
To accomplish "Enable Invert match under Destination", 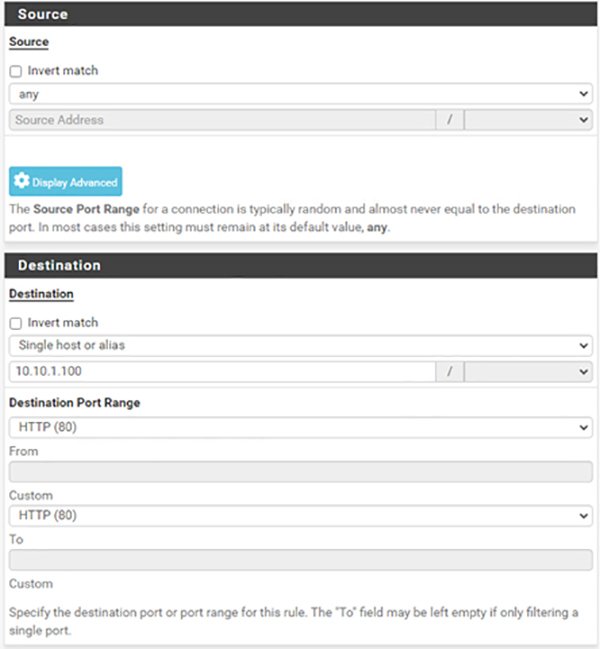I will pyautogui.click(x=15, y=323).
